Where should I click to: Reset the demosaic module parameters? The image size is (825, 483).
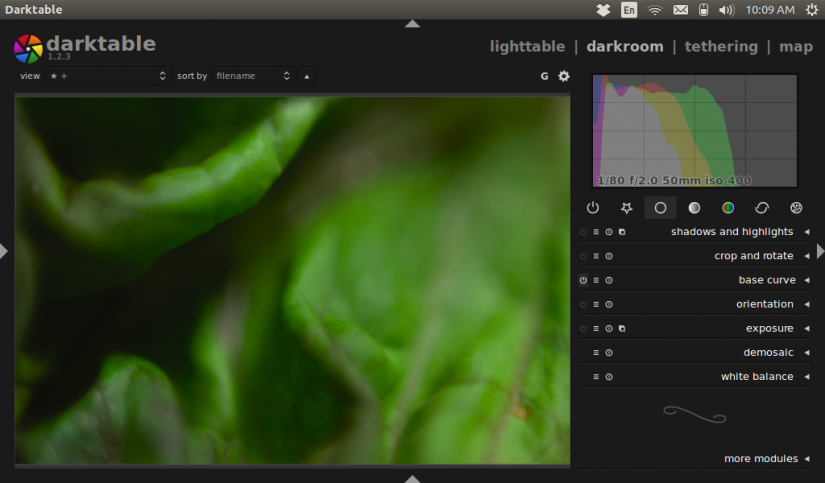pyautogui.click(x=609, y=353)
